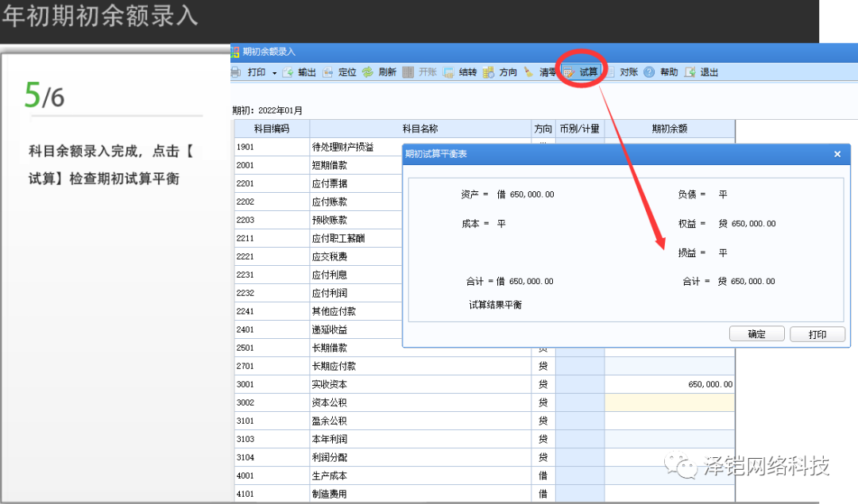Select the 生产成本 account row
Screen dimensions: 858x504
click(x=420, y=475)
